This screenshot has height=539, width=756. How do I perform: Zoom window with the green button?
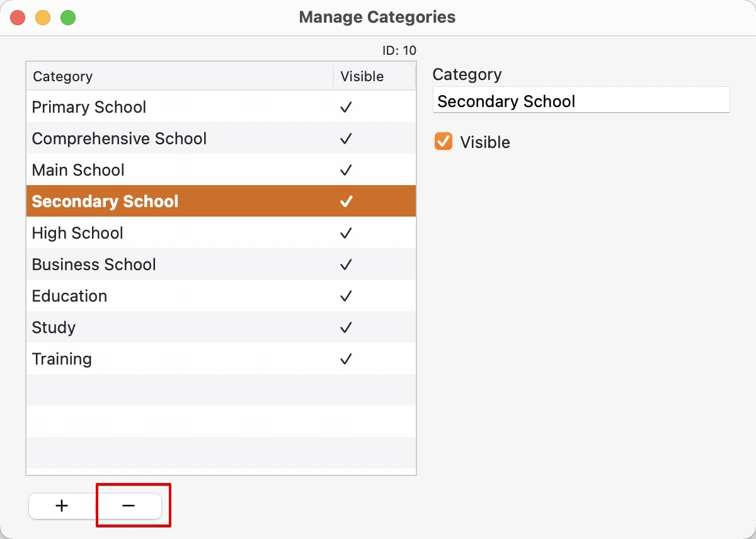coord(68,18)
